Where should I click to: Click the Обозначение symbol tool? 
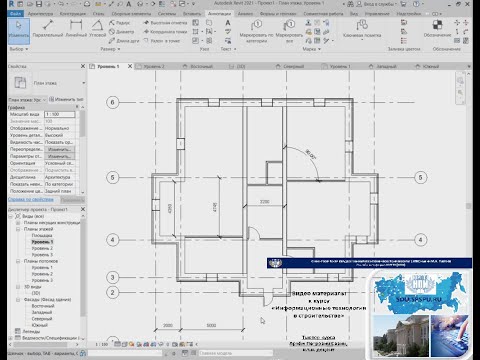(437, 28)
